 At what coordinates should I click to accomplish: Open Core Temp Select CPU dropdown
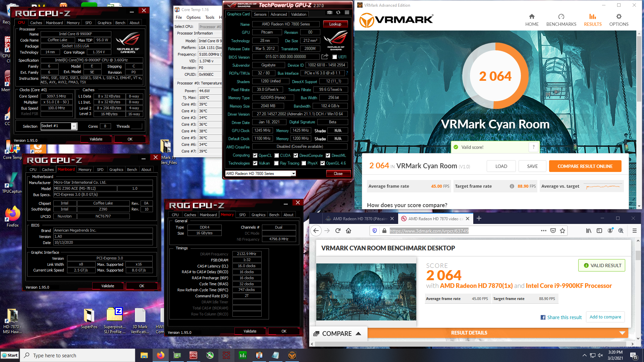210,27
